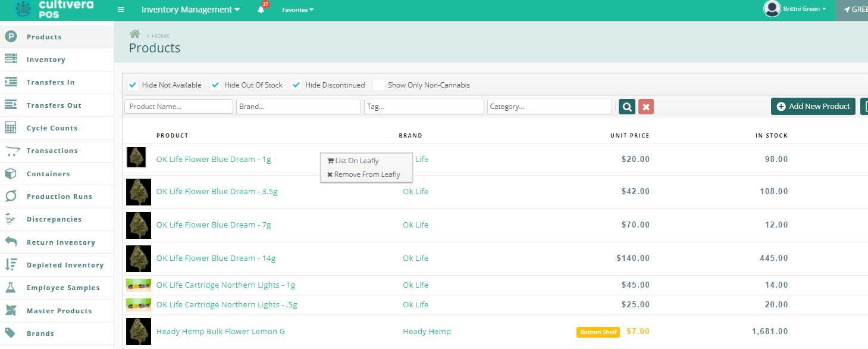The height and width of the screenshot is (349, 868).
Task: Select List On Leafly menu option
Action: click(x=356, y=161)
